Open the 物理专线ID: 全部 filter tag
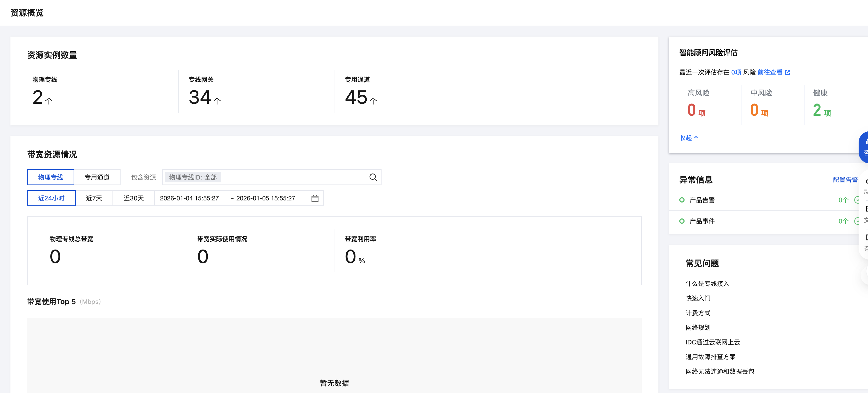 click(193, 177)
